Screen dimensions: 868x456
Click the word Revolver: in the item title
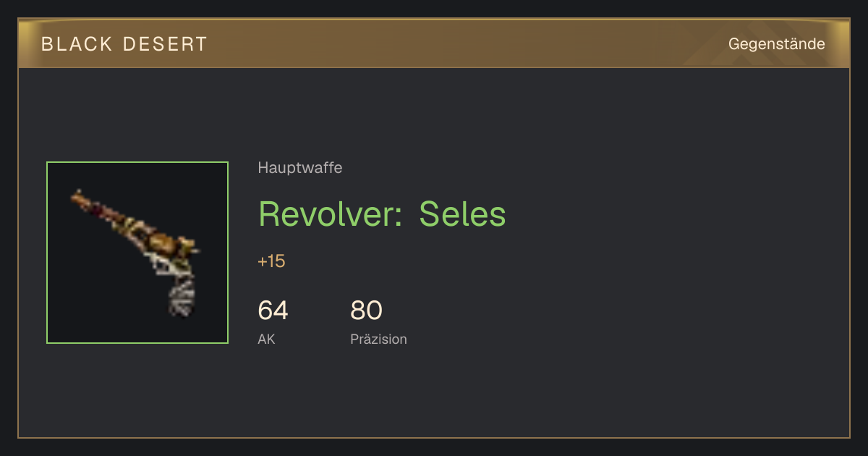point(331,214)
